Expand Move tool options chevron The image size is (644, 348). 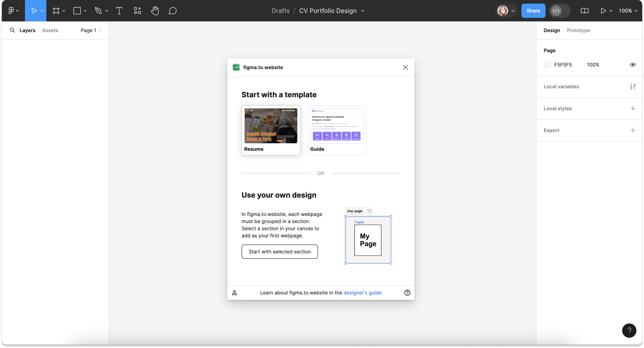tap(43, 11)
